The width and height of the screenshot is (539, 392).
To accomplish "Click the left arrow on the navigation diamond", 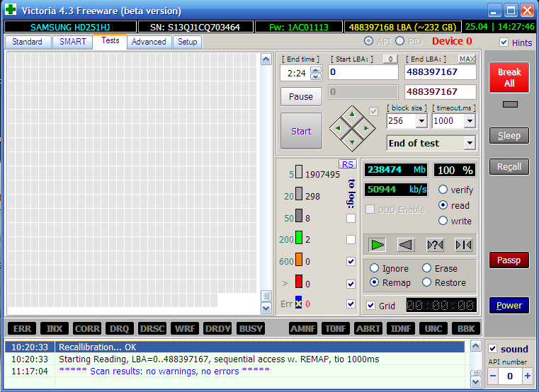I will tap(339, 128).
